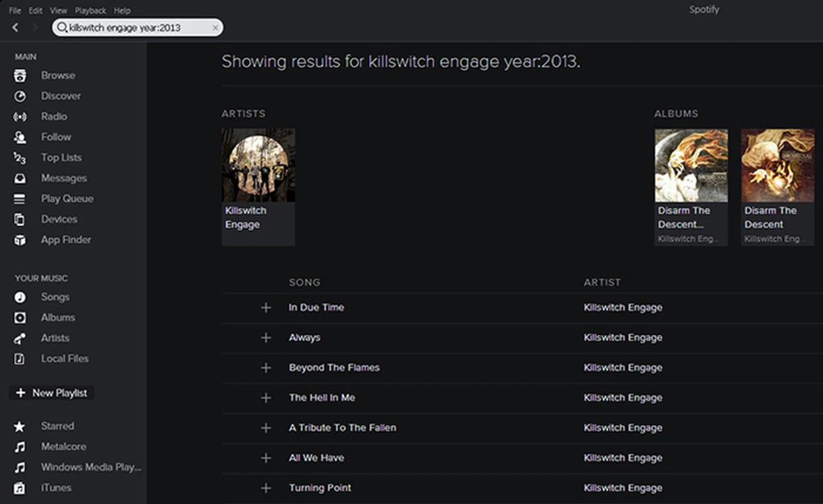Click the Follow person icon
The width and height of the screenshot is (823, 504).
tap(20, 137)
